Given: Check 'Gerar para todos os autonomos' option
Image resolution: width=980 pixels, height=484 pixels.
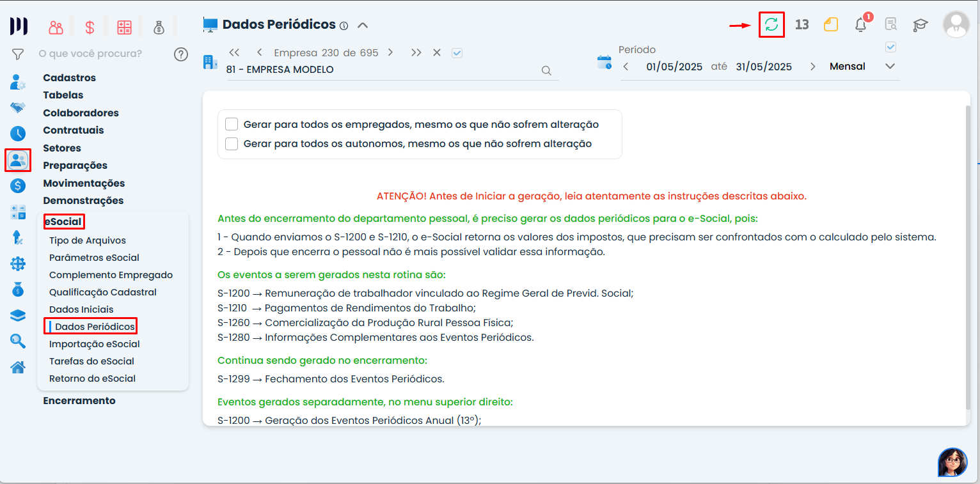Looking at the screenshot, I should [x=232, y=144].
